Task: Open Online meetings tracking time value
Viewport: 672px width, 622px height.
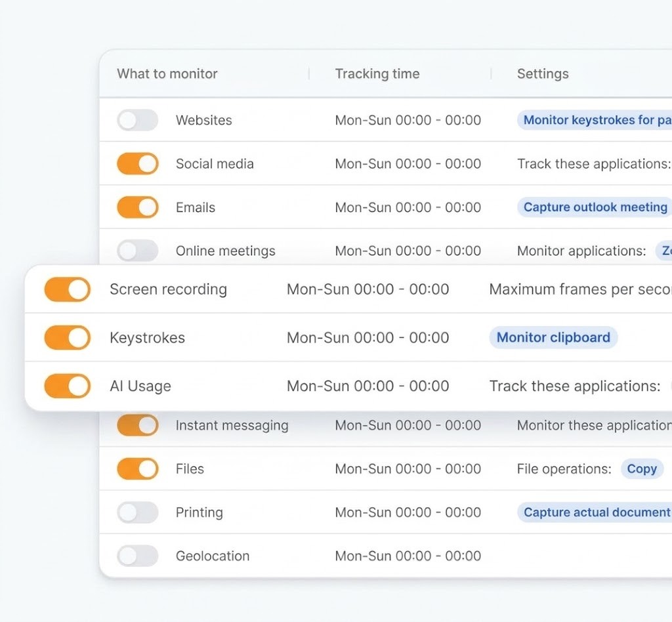Action: pos(408,251)
